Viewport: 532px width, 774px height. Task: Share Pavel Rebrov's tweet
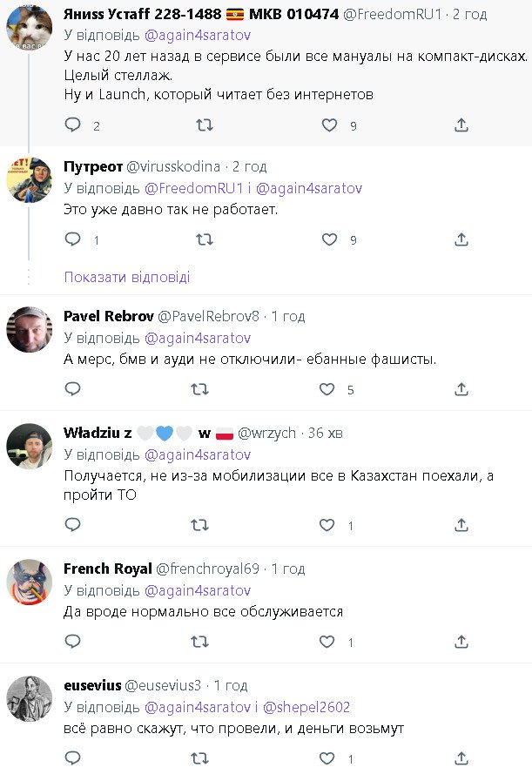461,389
